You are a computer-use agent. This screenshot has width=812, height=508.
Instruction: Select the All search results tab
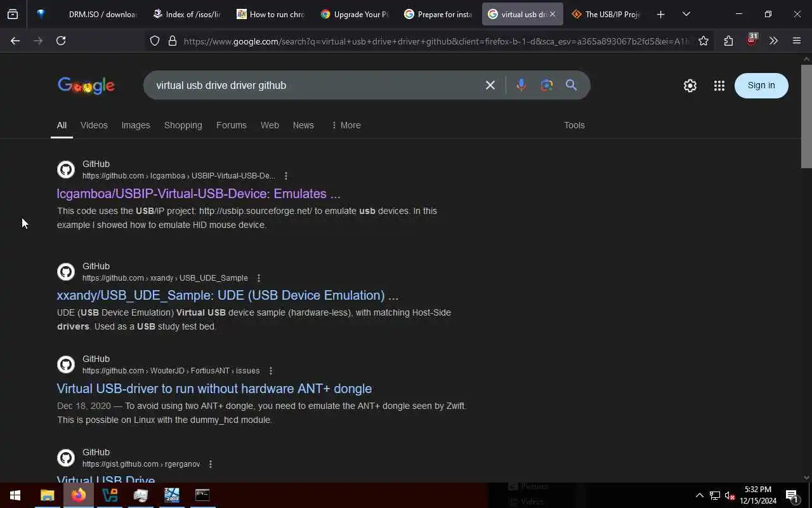click(x=62, y=125)
